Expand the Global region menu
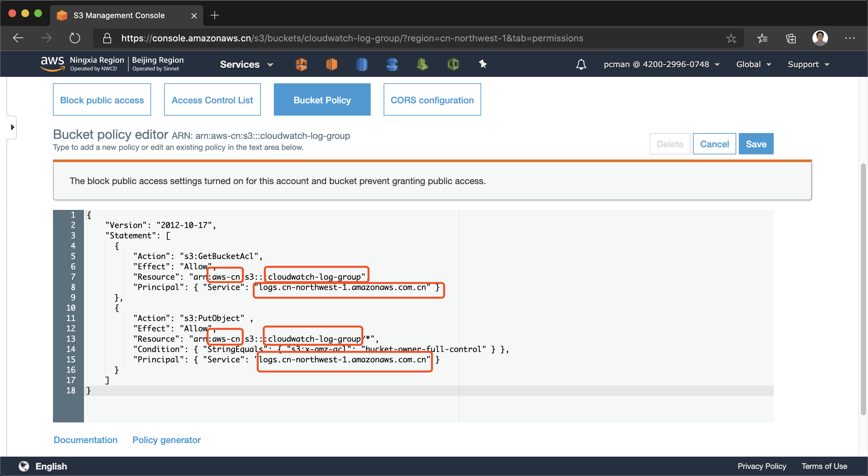 (x=753, y=64)
